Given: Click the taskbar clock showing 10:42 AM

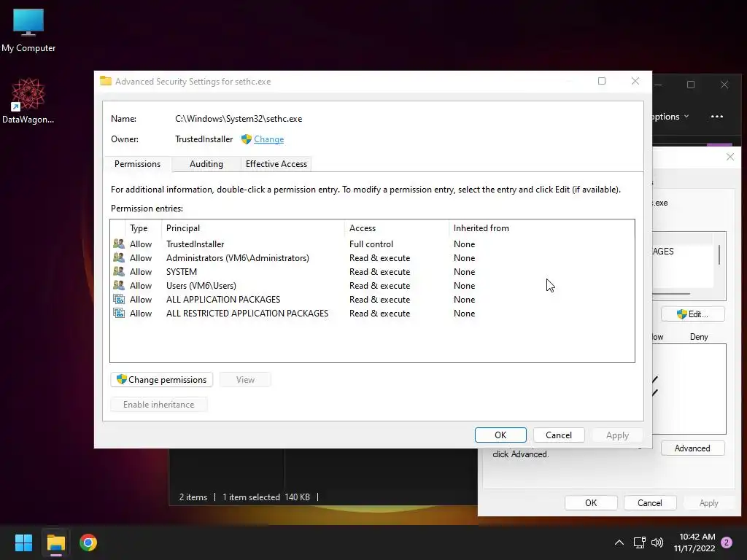Looking at the screenshot, I should click(694, 542).
